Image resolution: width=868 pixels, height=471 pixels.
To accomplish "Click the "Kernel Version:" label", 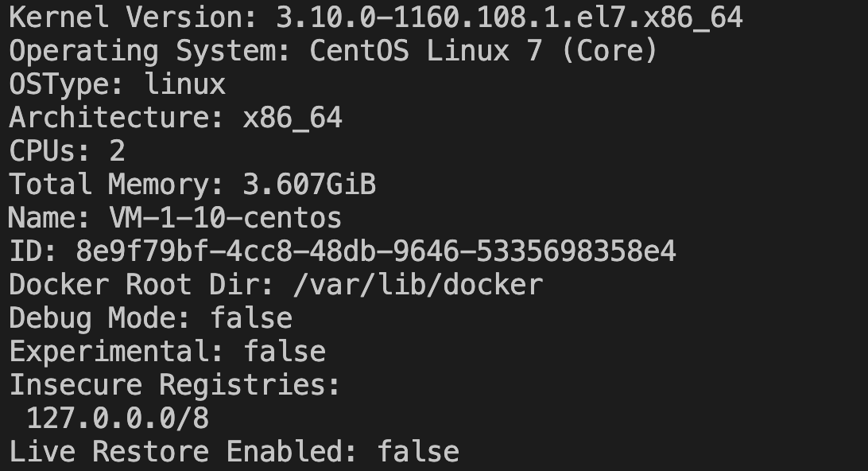I will [x=134, y=17].
